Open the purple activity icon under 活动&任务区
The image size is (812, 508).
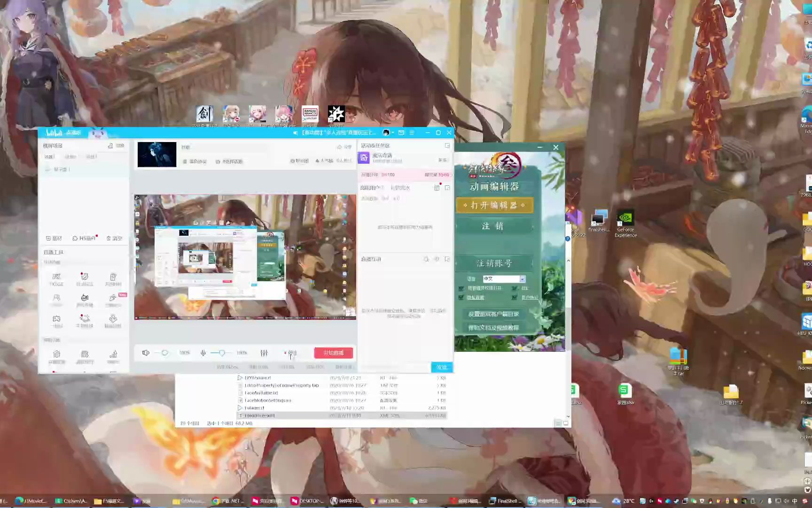click(x=364, y=158)
